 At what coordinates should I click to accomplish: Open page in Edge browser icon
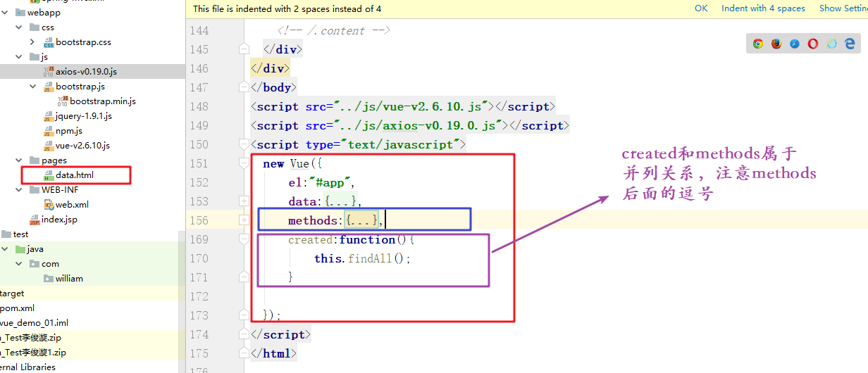pyautogui.click(x=850, y=44)
